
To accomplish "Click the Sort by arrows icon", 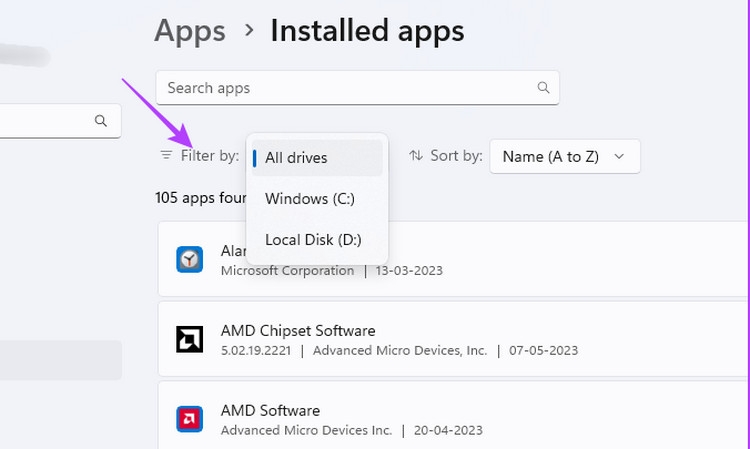I will pyautogui.click(x=416, y=155).
